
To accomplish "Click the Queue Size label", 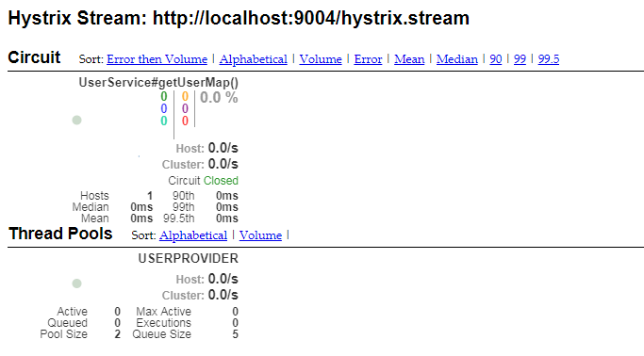I will pos(161,334).
